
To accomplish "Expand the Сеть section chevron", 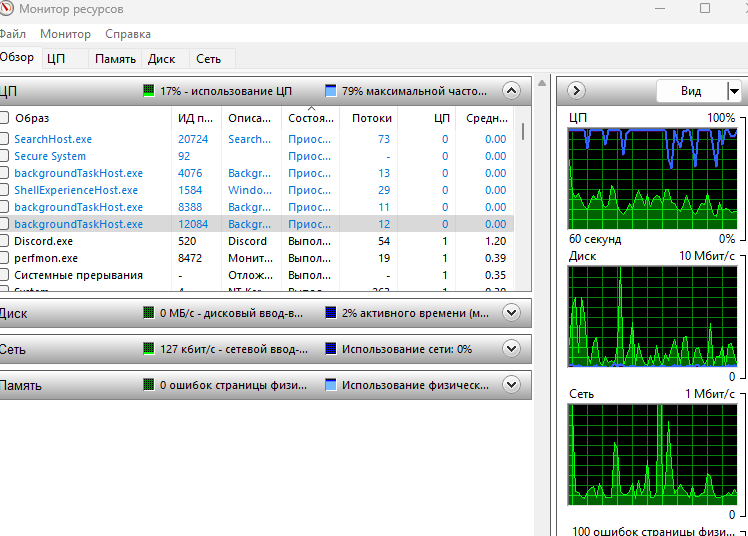I will 511,349.
